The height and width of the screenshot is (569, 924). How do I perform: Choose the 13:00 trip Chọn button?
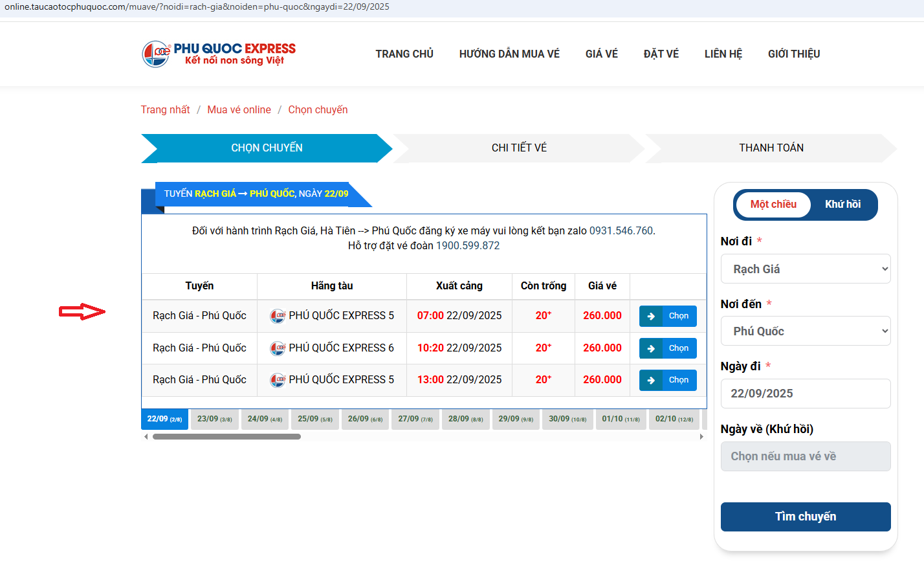pos(668,380)
